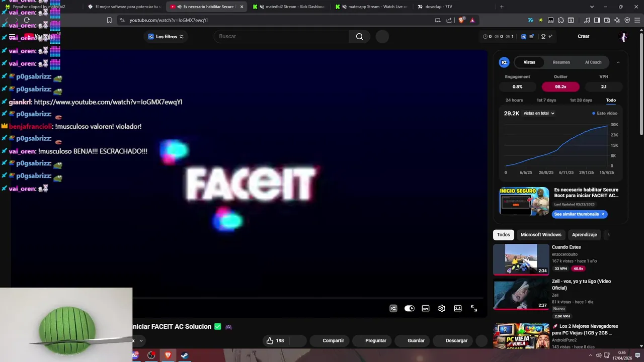Click the share page icon in address bar
Screen dimensions: 644x362
[x=449, y=20]
